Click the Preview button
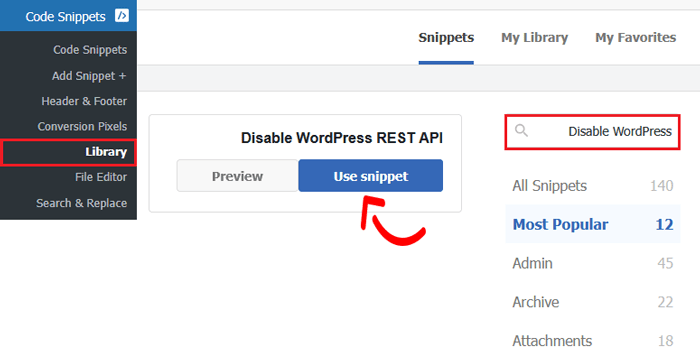 tap(238, 176)
